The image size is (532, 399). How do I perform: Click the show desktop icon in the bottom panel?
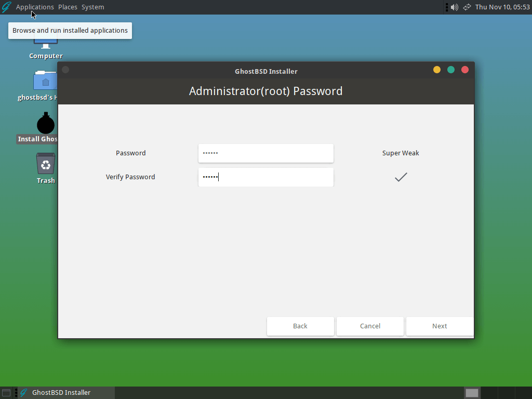coord(6,393)
